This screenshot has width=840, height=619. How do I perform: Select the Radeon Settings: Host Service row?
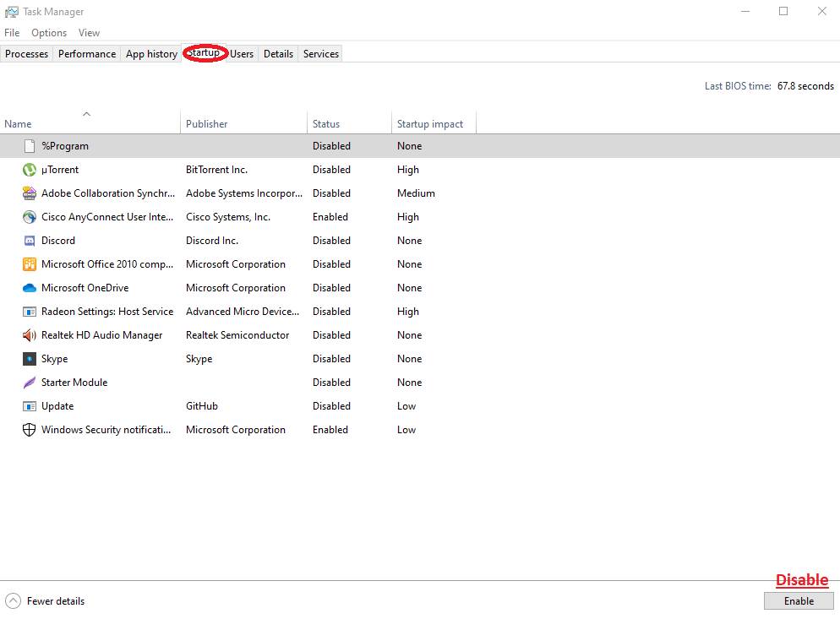coord(107,312)
